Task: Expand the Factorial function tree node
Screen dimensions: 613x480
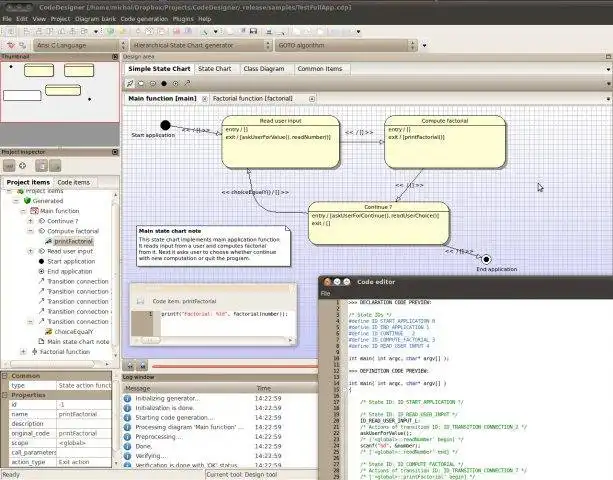Action: coord(23,352)
